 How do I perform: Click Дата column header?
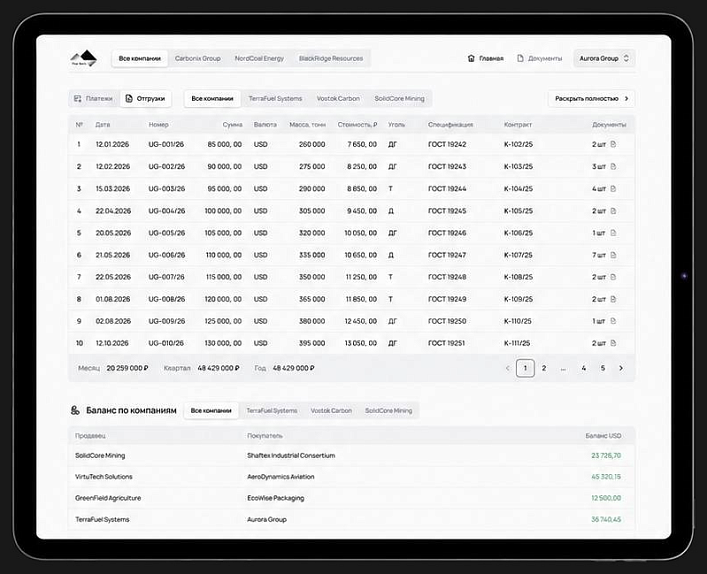(x=103, y=124)
